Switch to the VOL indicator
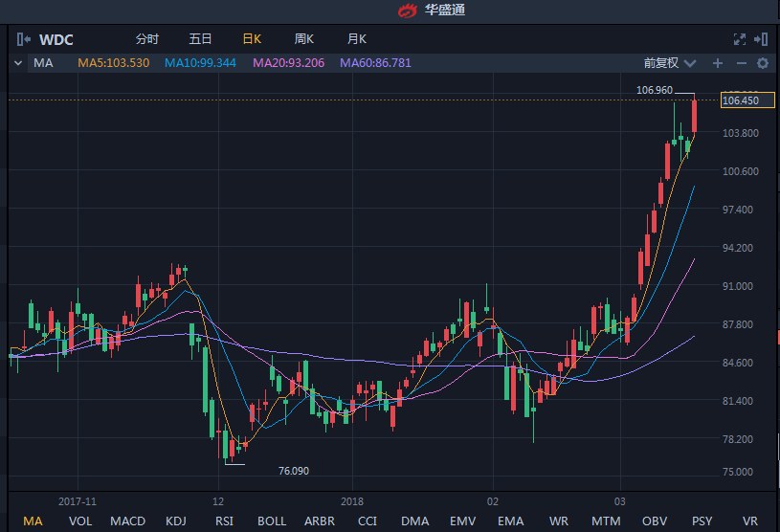 coord(80,521)
